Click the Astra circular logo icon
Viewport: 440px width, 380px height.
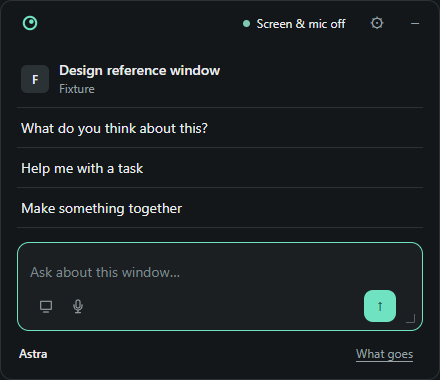30,23
